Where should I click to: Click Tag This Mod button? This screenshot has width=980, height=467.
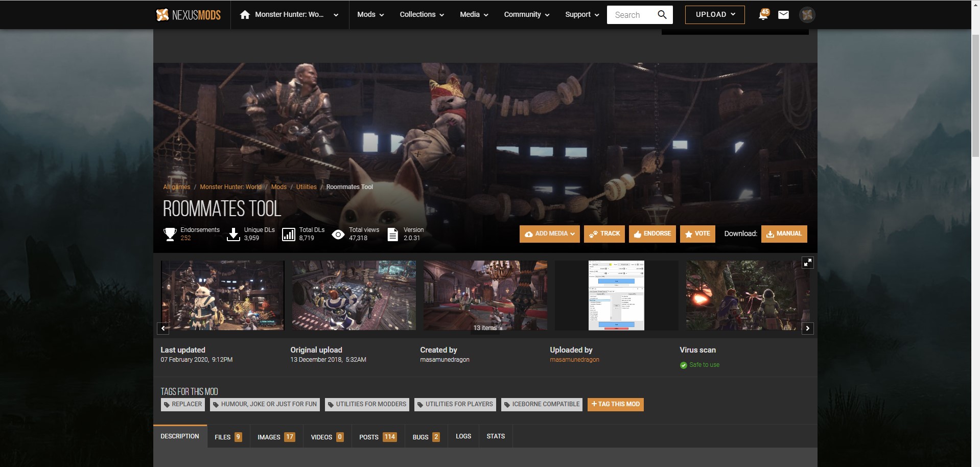click(616, 404)
